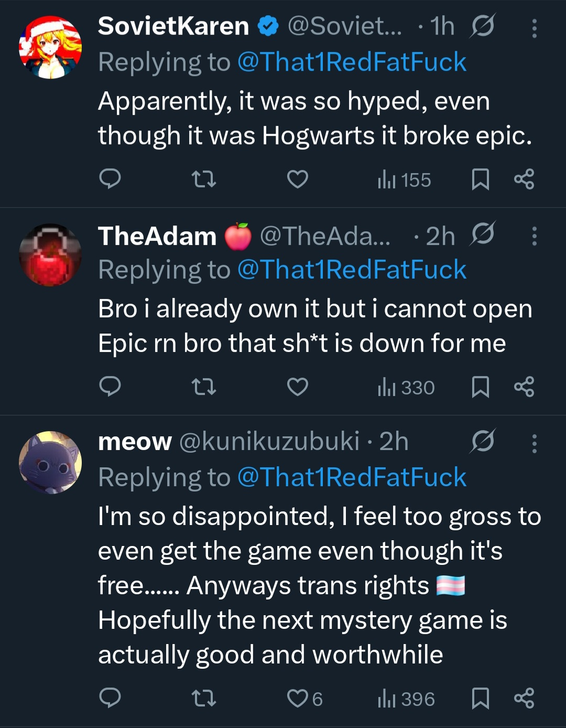Share TheAdam's tweet

pyautogui.click(x=524, y=387)
